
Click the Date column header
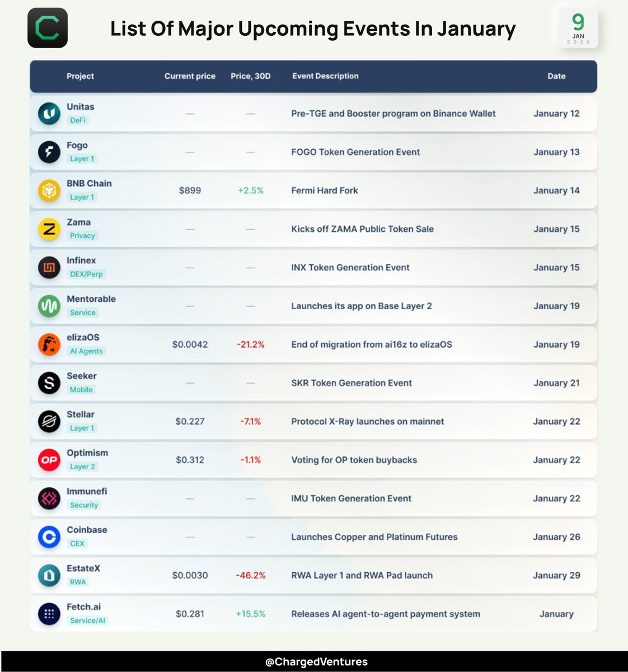[556, 76]
